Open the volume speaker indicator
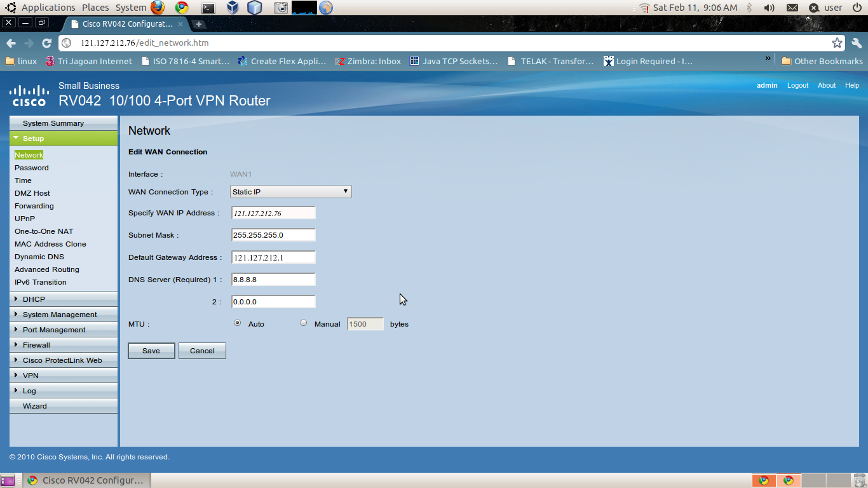868x488 pixels. tap(769, 8)
